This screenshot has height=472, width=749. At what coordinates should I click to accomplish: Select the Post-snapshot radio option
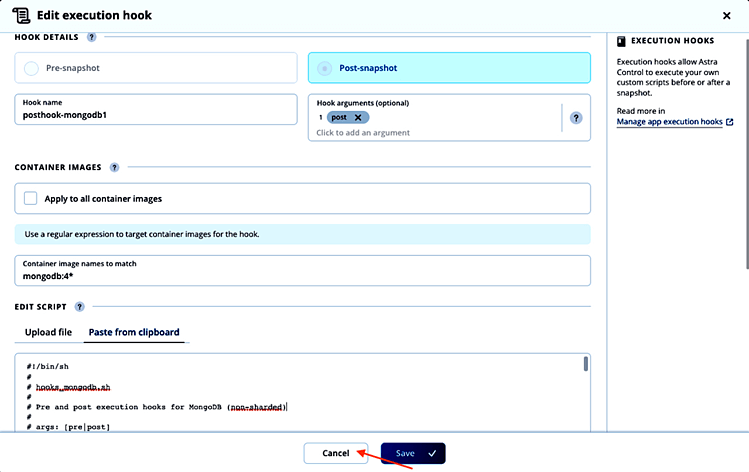click(x=324, y=68)
